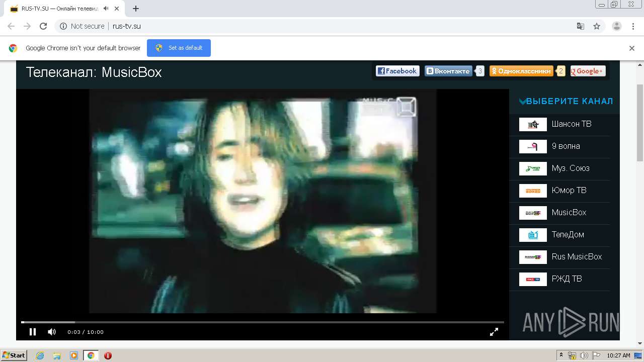Mute the RUS-TV.SU tab audio

pos(106,9)
